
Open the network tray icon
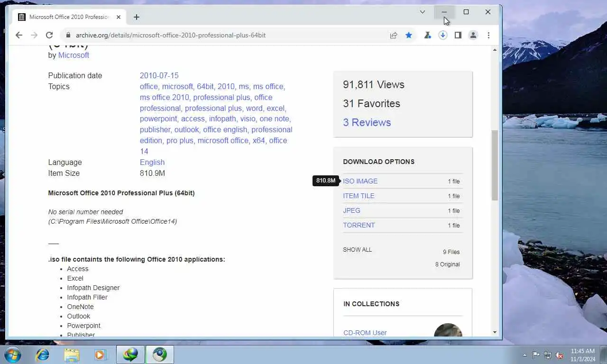548,355
